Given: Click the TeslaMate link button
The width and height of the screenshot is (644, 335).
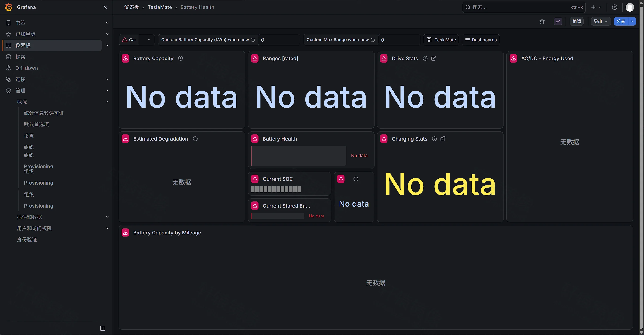Looking at the screenshot, I should pos(441,40).
